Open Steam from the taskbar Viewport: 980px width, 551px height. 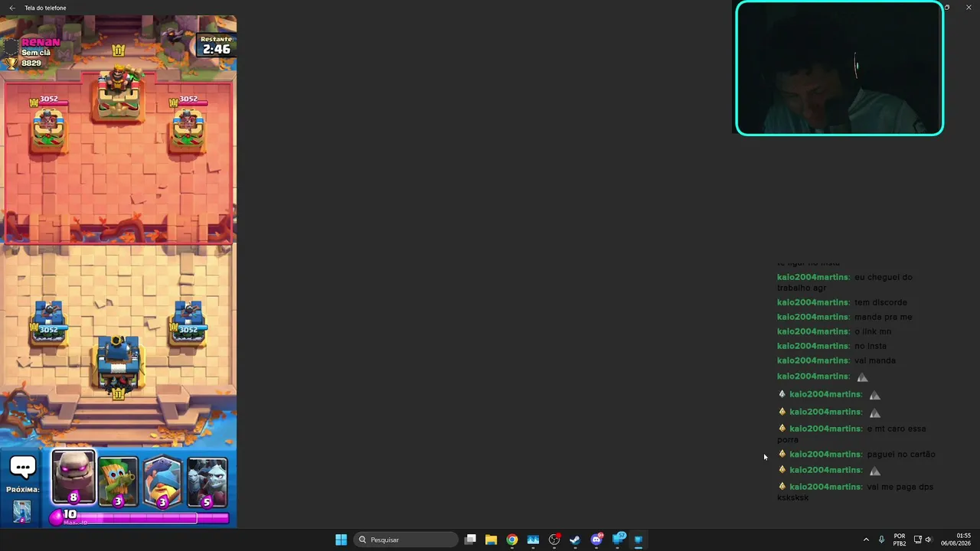575,540
